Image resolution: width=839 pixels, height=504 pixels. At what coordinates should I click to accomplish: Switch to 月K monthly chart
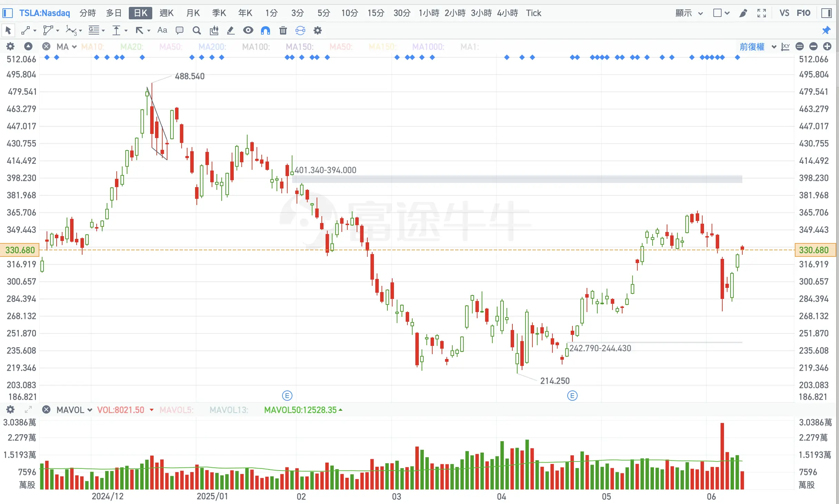pyautogui.click(x=193, y=13)
